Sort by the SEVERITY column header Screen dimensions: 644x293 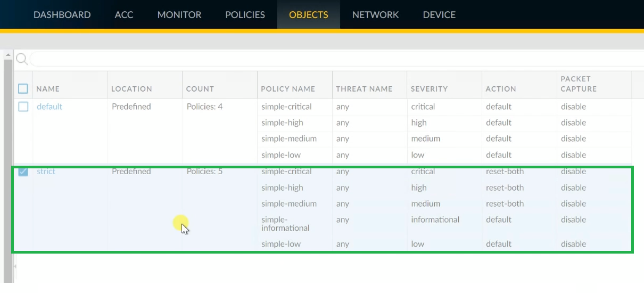(x=429, y=89)
